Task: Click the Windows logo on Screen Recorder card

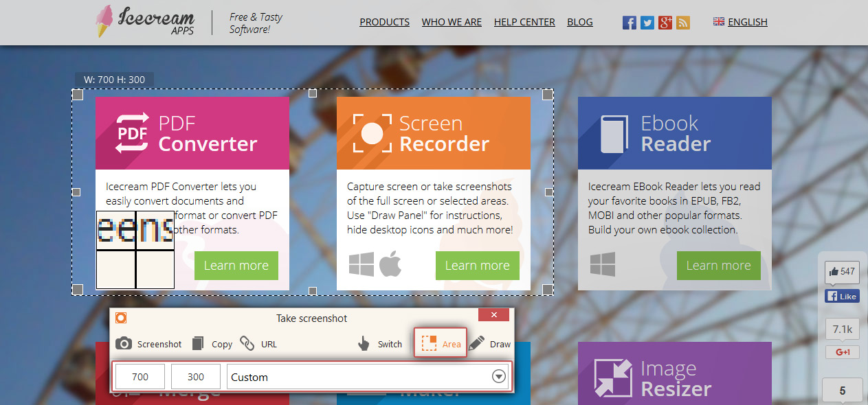Action: pos(361,264)
